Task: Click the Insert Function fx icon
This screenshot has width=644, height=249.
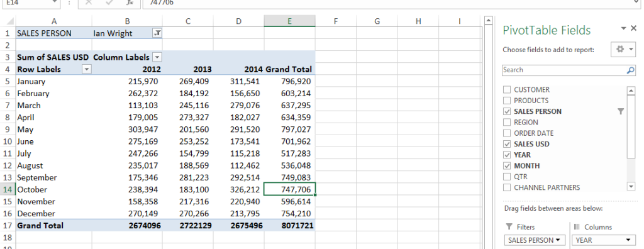Action: click(130, 3)
